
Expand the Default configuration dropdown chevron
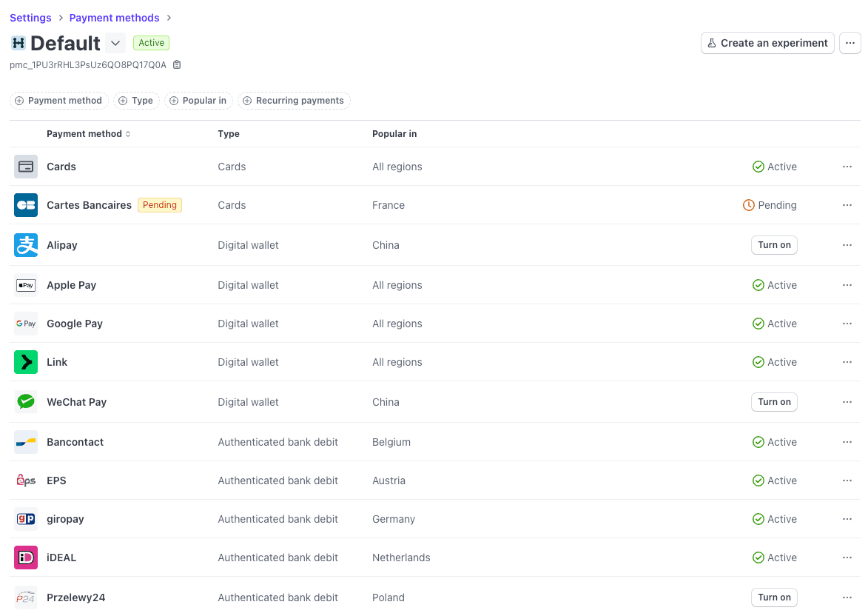pyautogui.click(x=115, y=43)
